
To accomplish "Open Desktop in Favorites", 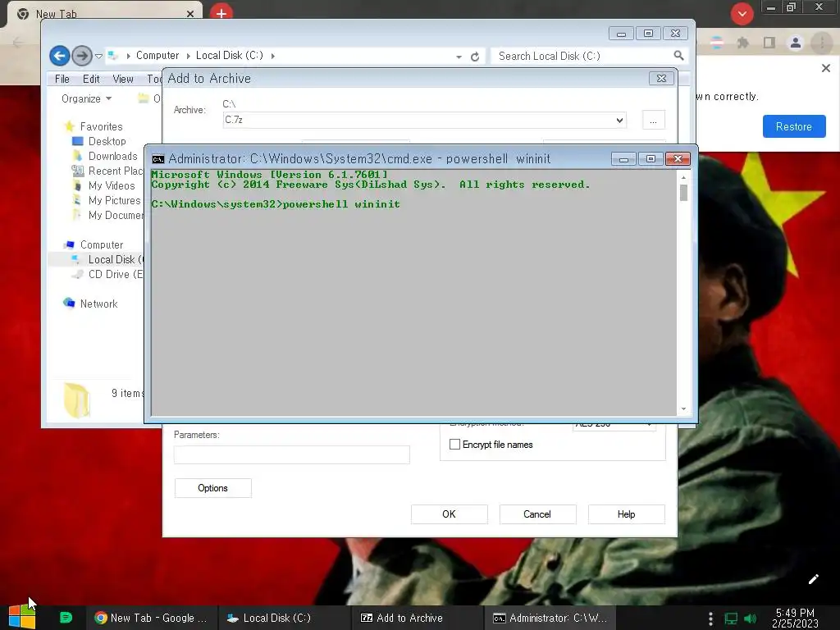I will 107,141.
